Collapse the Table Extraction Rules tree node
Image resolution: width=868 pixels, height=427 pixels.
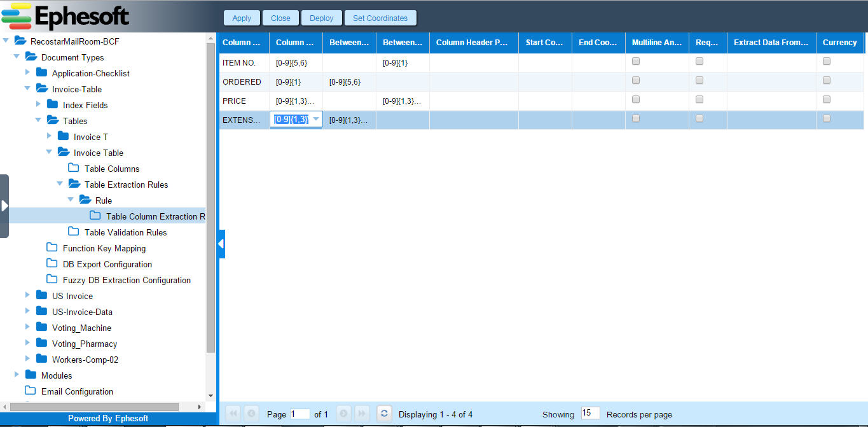pos(60,184)
